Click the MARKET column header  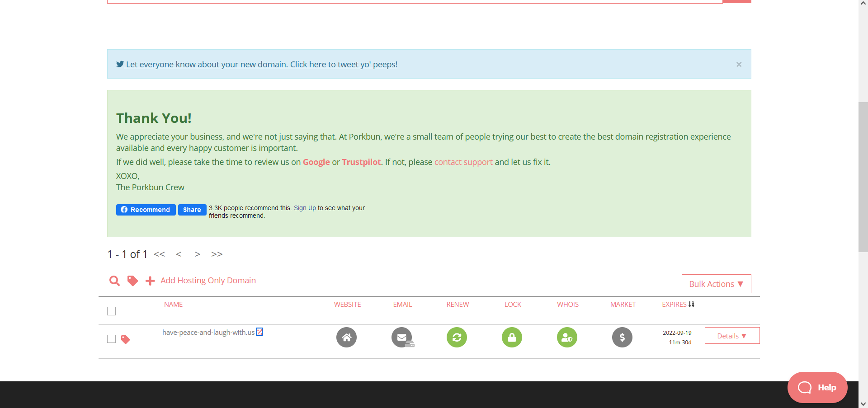(x=623, y=305)
